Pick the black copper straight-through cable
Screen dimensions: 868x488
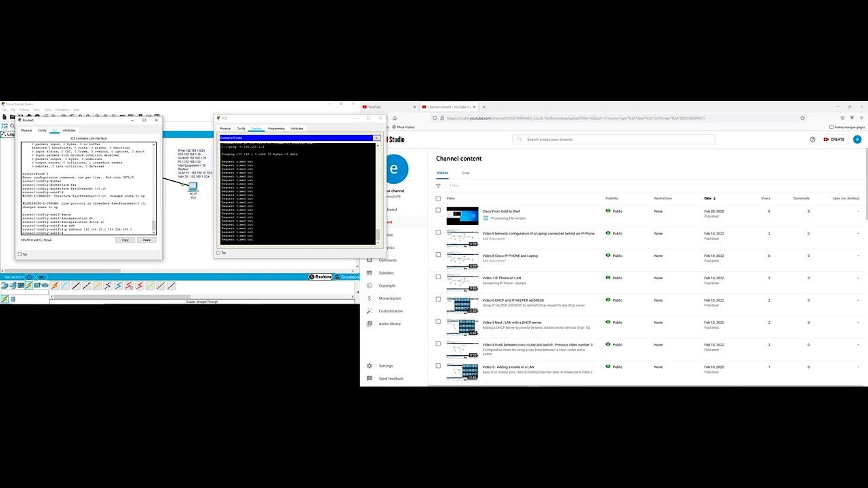[x=76, y=285]
